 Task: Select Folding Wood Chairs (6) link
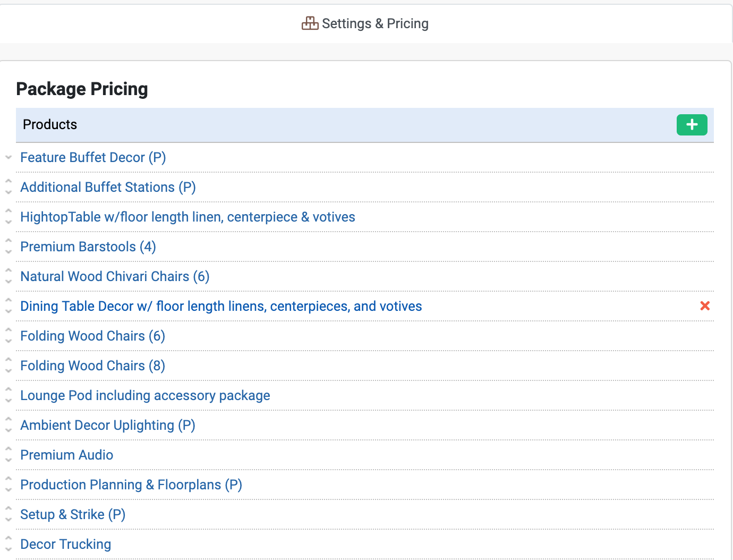(92, 336)
